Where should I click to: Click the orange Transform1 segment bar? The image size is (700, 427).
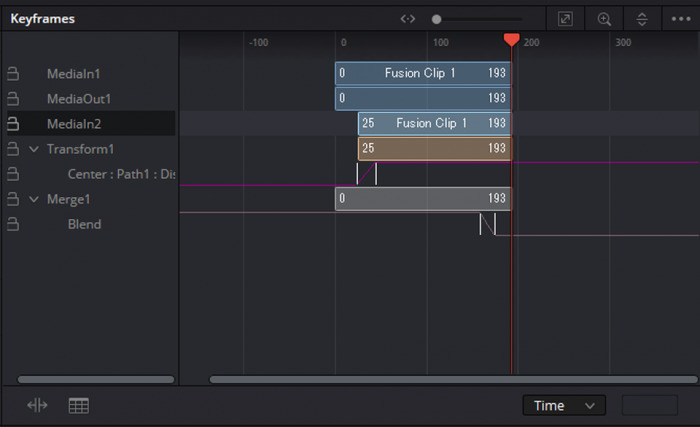click(x=434, y=148)
